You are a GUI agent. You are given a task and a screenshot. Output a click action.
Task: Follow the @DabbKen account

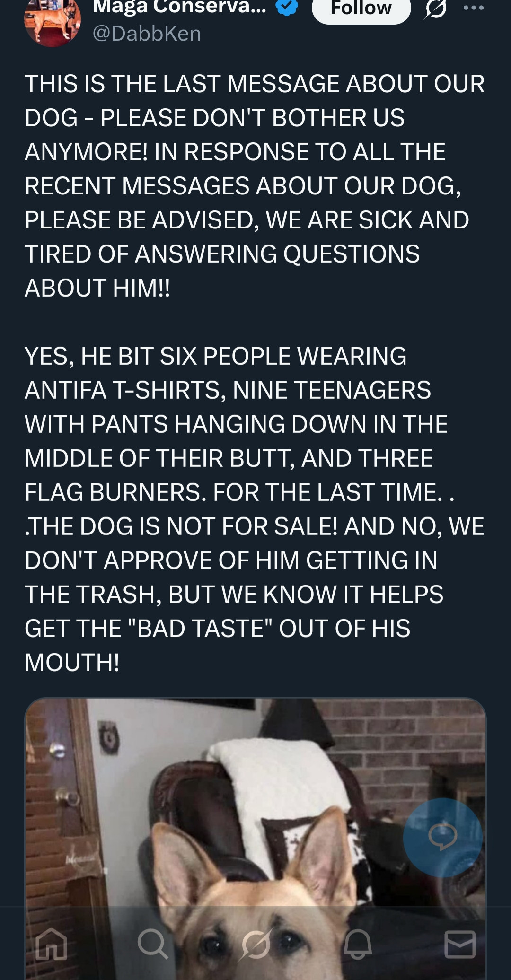[x=361, y=9]
